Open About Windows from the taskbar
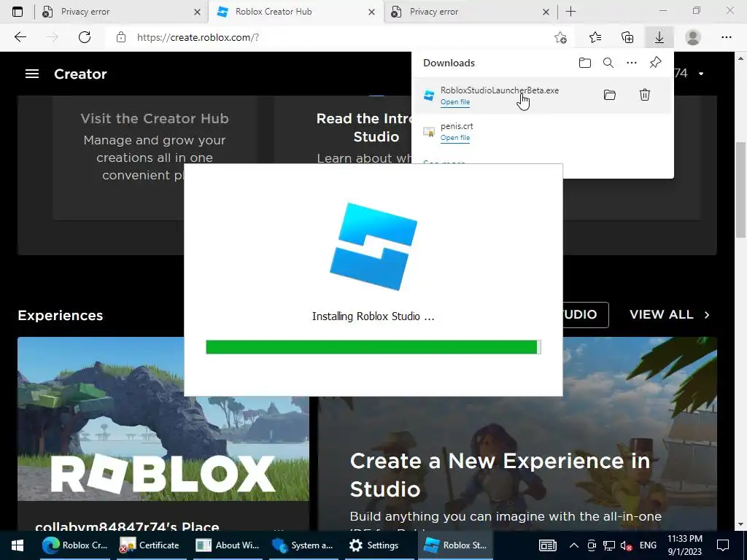 (x=228, y=545)
